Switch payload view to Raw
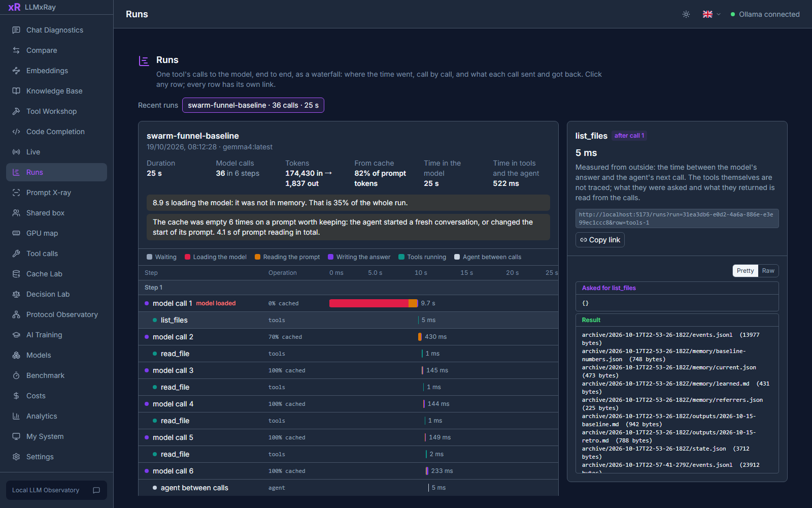 click(x=768, y=271)
